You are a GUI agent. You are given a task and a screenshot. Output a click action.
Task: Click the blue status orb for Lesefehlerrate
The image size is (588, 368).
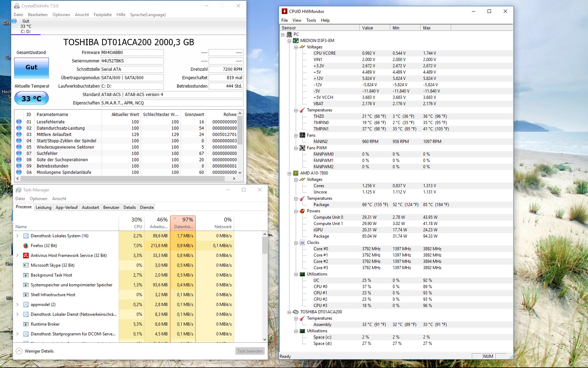(x=19, y=122)
